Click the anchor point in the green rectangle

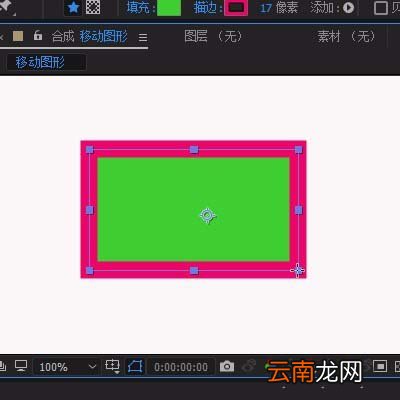(x=207, y=216)
